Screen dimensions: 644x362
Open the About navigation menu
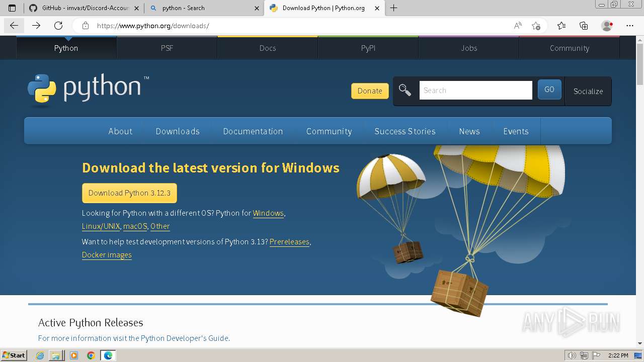pos(120,131)
